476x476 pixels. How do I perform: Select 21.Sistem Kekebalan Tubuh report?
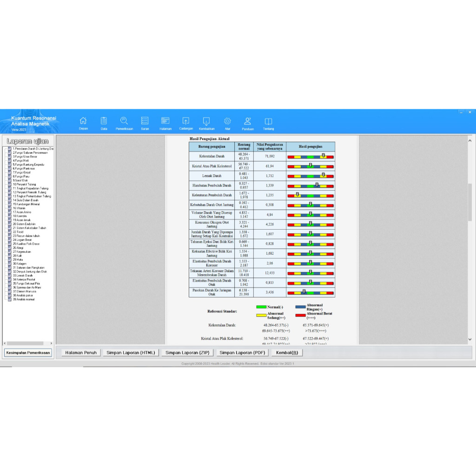pos(29,228)
